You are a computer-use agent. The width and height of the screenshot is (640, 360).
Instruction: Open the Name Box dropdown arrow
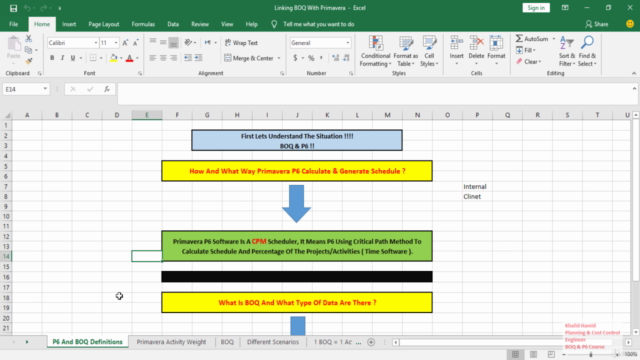pyautogui.click(x=45, y=89)
